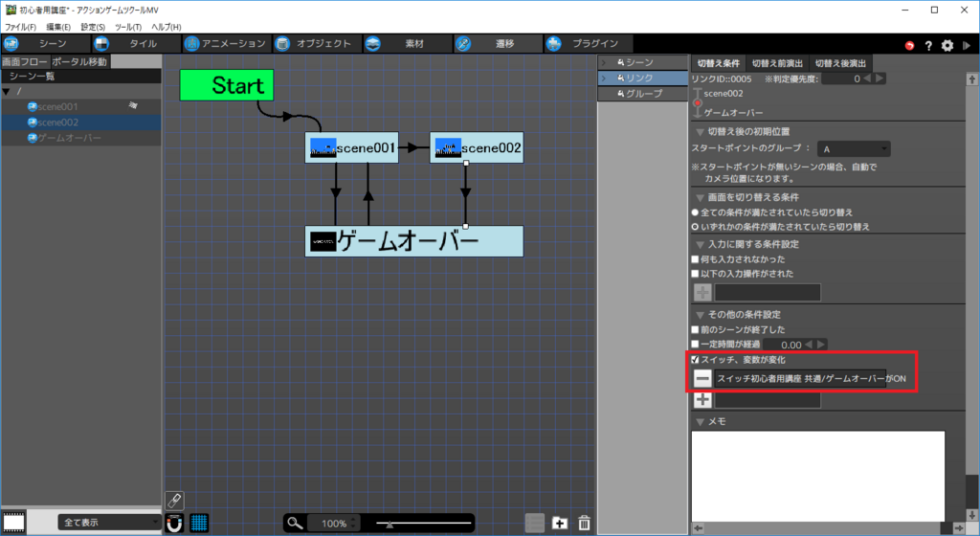Open the シーン (Scene) toolbar tab

click(x=45, y=44)
